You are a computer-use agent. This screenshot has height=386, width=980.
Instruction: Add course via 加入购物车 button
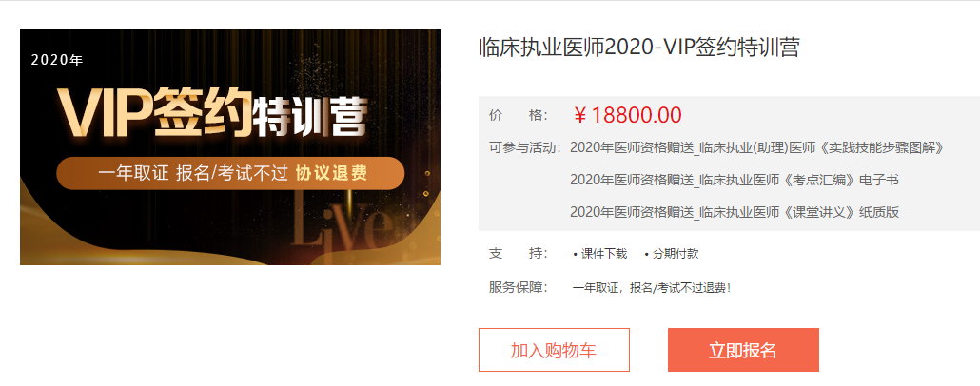tap(554, 350)
